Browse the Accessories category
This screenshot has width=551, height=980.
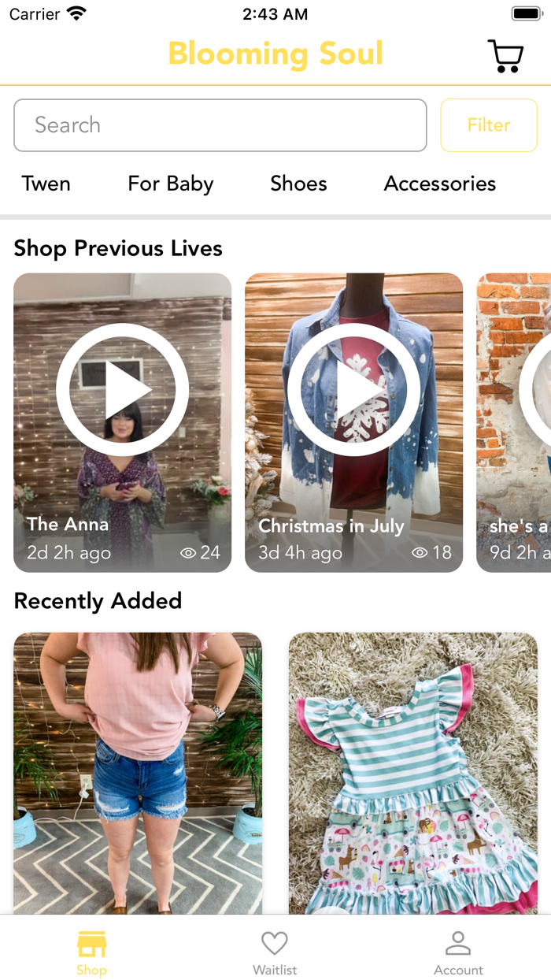click(440, 184)
